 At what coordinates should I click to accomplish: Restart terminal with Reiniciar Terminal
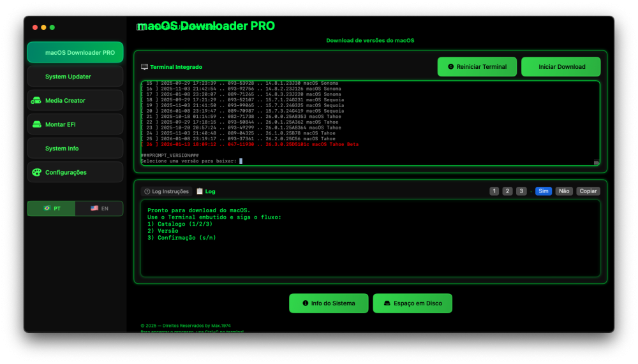[477, 67]
